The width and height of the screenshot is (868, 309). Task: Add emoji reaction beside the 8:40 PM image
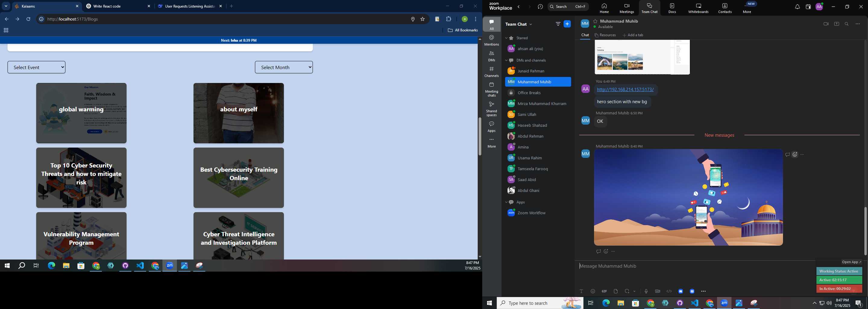[795, 154]
